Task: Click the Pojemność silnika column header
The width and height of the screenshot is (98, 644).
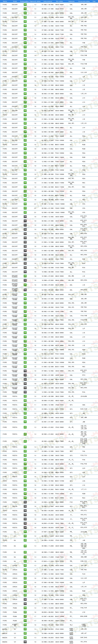Action: click(x=35, y=1)
